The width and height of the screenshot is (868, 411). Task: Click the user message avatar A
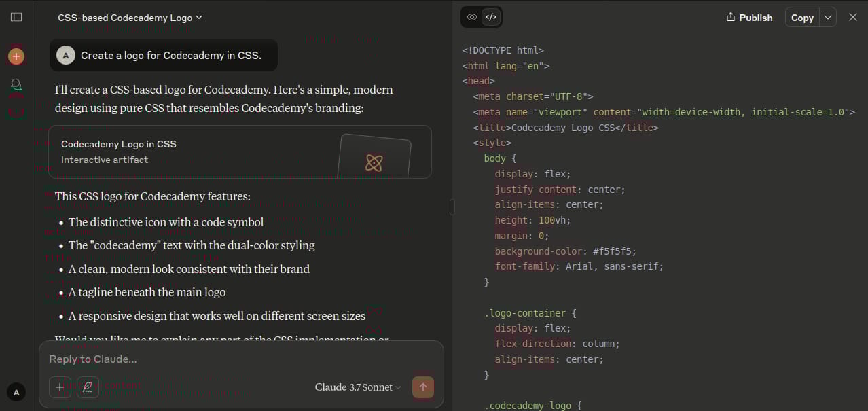pos(66,56)
